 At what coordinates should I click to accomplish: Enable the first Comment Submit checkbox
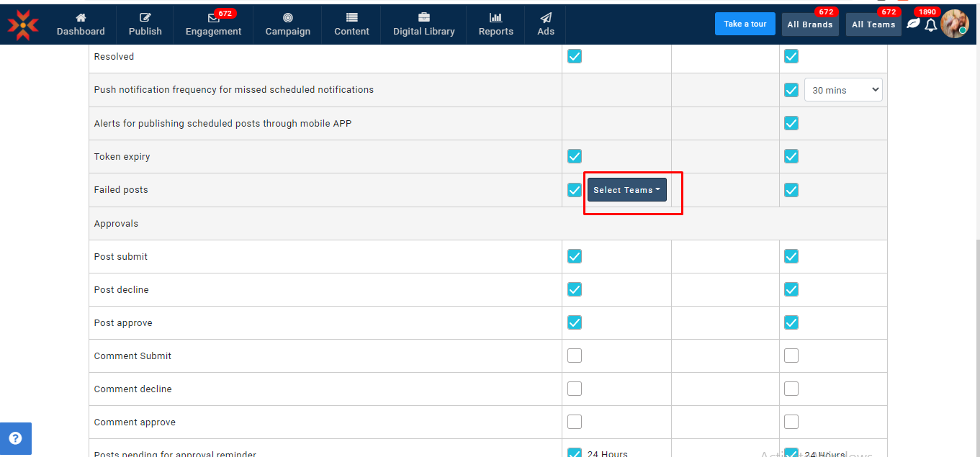575,356
